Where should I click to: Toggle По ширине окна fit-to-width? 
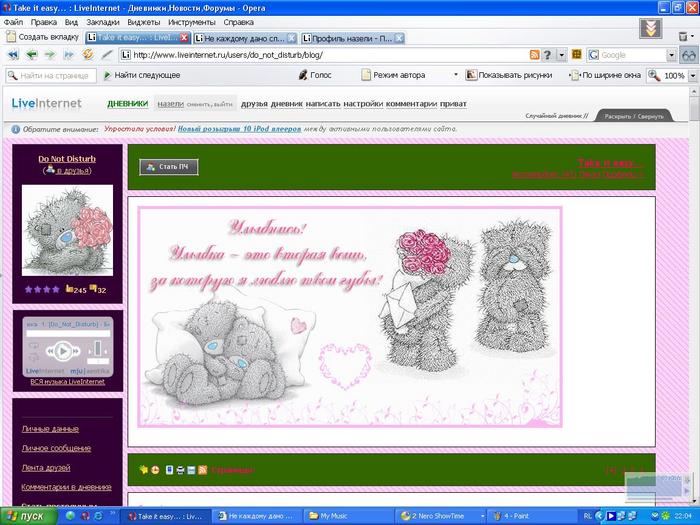pos(606,75)
